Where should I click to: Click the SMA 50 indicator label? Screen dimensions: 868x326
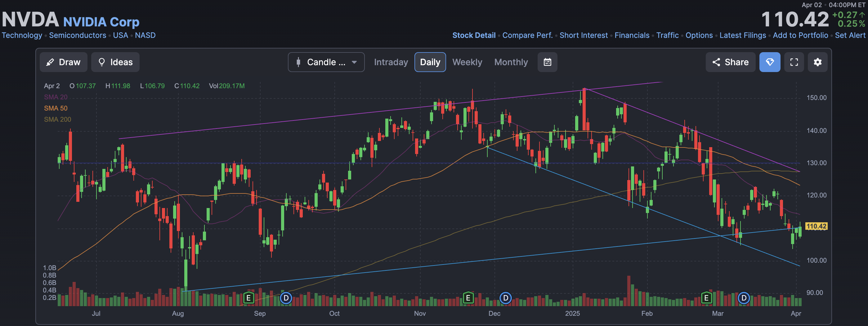tap(56, 108)
